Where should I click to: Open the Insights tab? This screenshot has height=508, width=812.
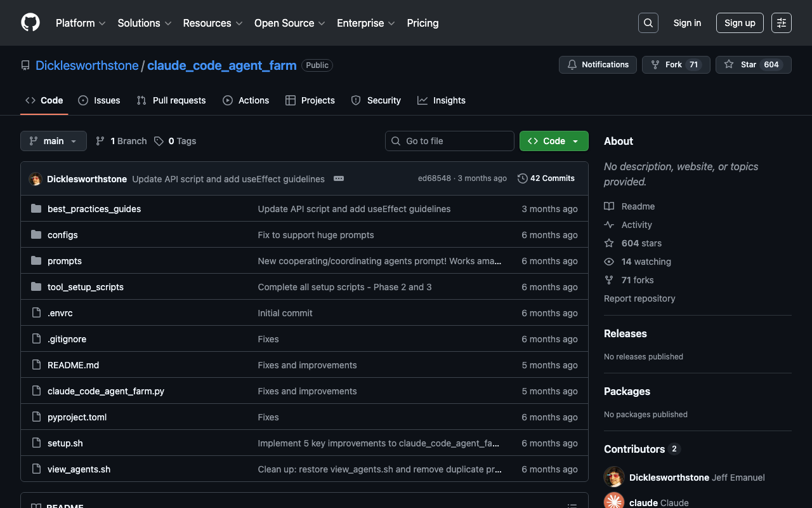pyautogui.click(x=442, y=100)
